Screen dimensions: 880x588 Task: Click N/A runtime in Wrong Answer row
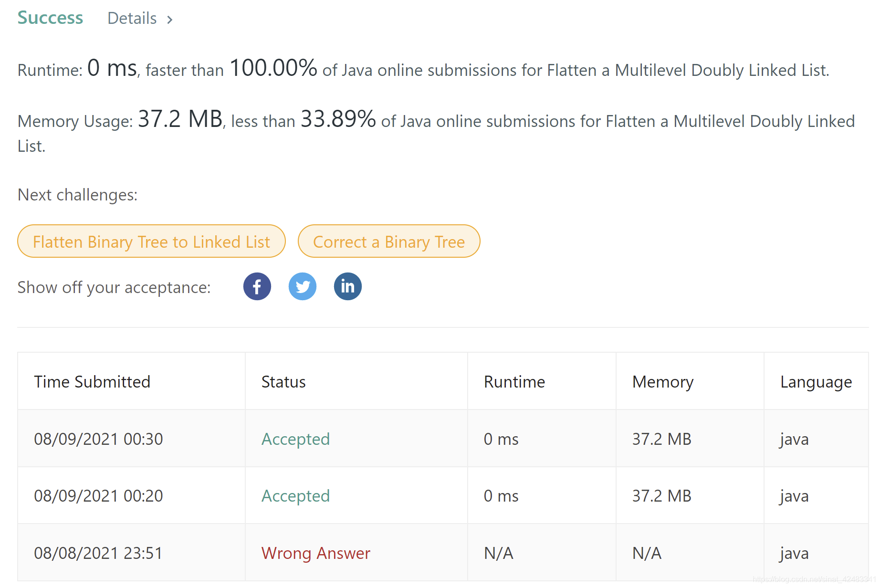(499, 553)
